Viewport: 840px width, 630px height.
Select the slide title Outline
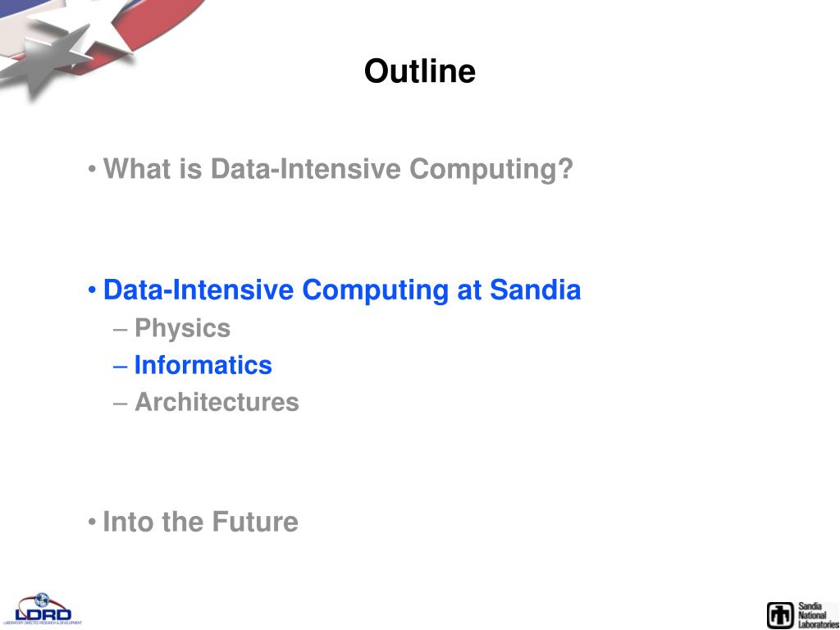point(419,71)
